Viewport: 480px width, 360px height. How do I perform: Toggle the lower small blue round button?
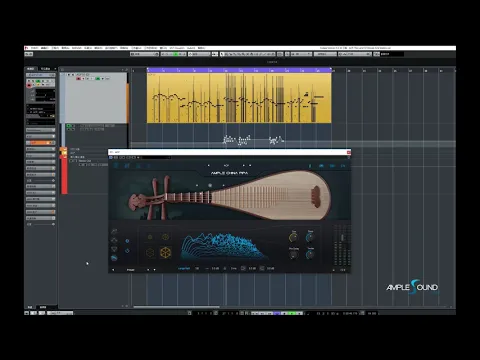click(127, 251)
